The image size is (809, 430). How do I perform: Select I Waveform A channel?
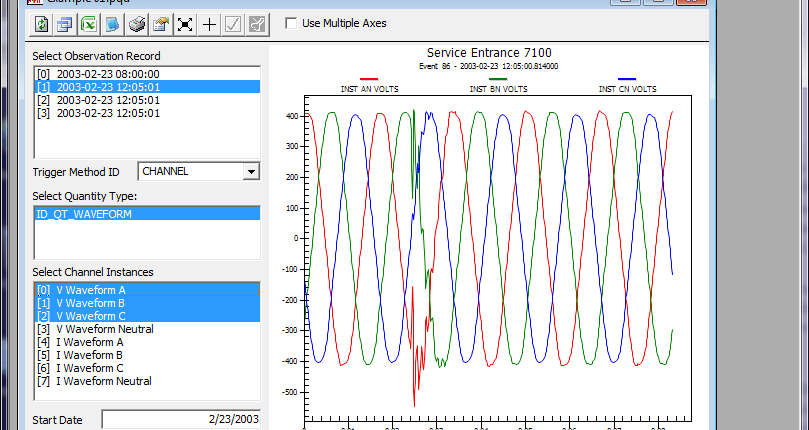click(89, 342)
